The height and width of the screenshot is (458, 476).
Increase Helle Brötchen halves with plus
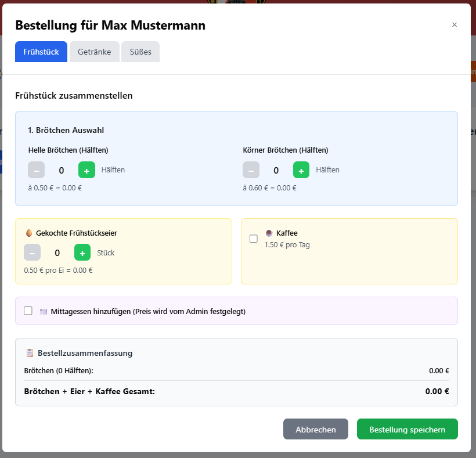click(x=86, y=170)
